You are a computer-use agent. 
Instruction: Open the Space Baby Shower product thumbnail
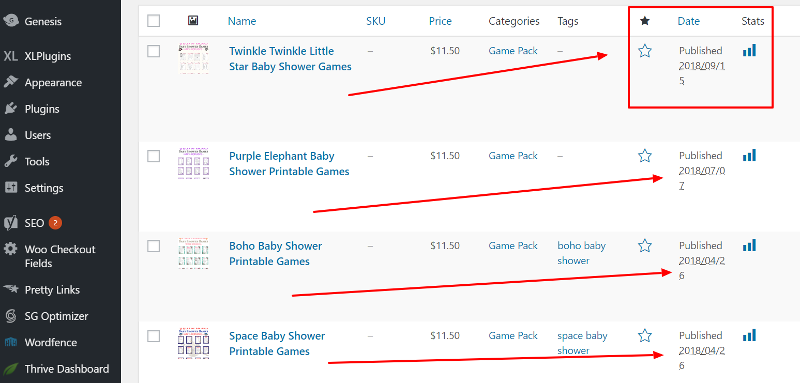(193, 343)
